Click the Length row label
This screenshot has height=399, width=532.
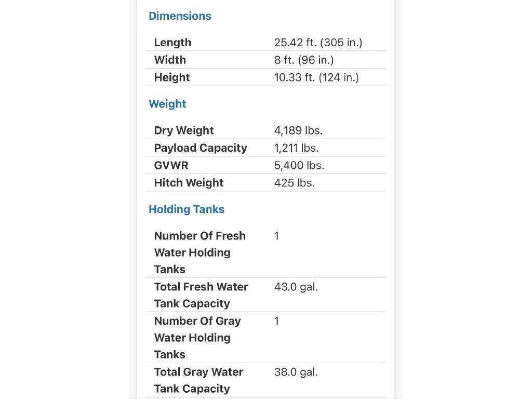click(172, 43)
